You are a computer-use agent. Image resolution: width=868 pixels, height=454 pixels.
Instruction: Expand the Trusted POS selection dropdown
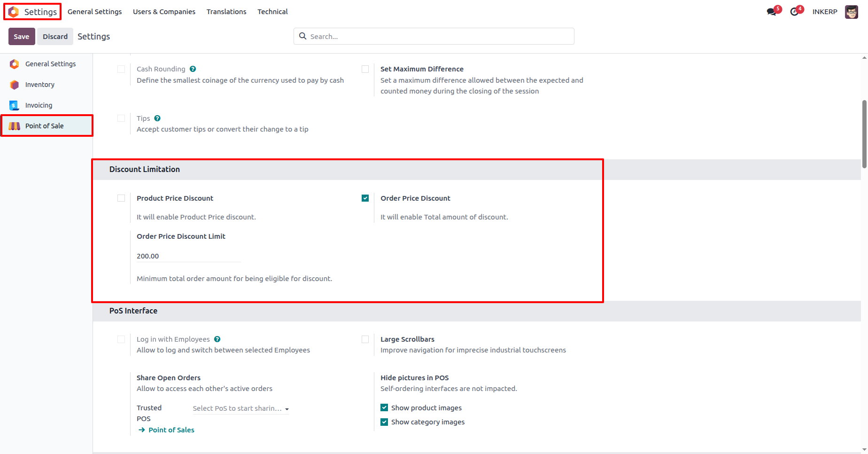240,408
